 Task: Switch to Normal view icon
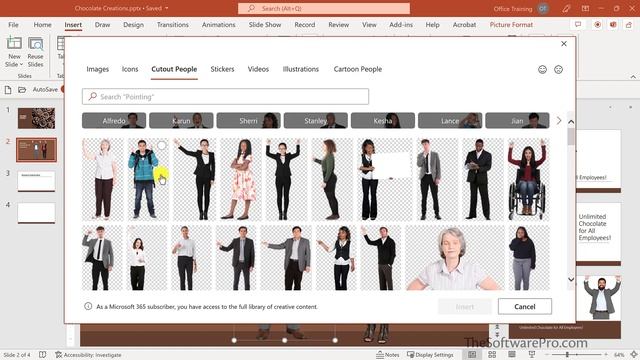click(x=472, y=354)
